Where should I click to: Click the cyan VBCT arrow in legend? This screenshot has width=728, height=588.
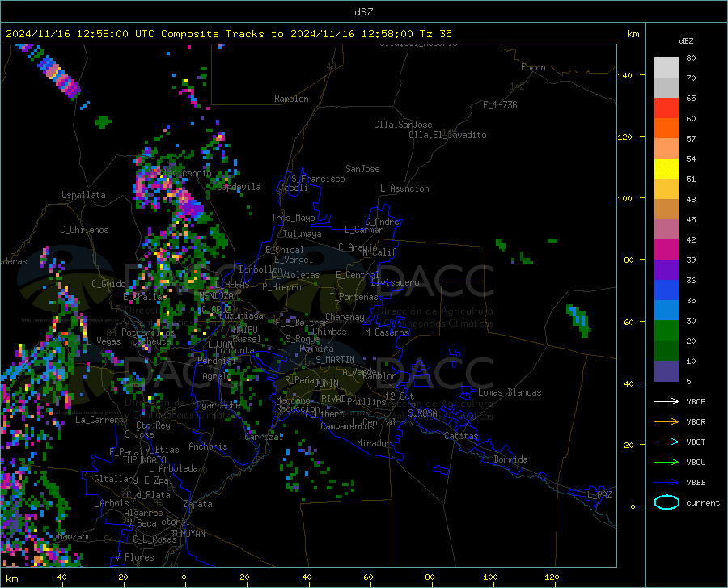coord(667,442)
